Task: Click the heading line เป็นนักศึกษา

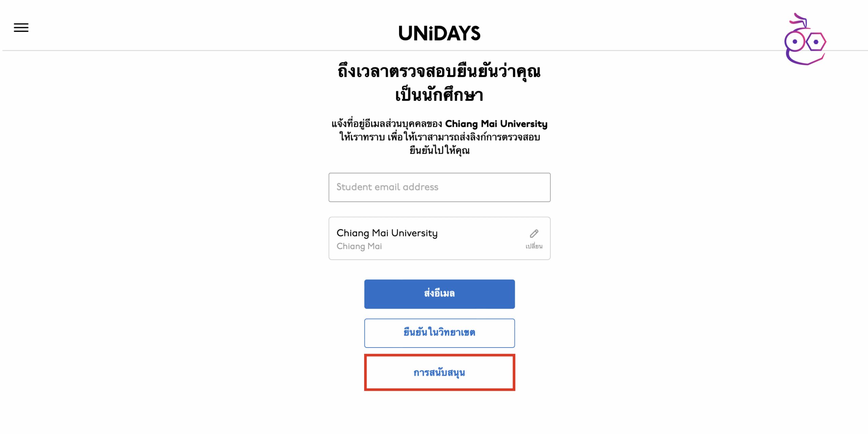Action: pos(439,95)
